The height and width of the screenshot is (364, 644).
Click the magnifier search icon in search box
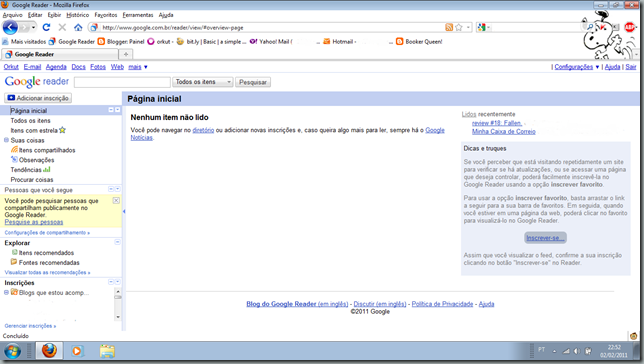590,27
